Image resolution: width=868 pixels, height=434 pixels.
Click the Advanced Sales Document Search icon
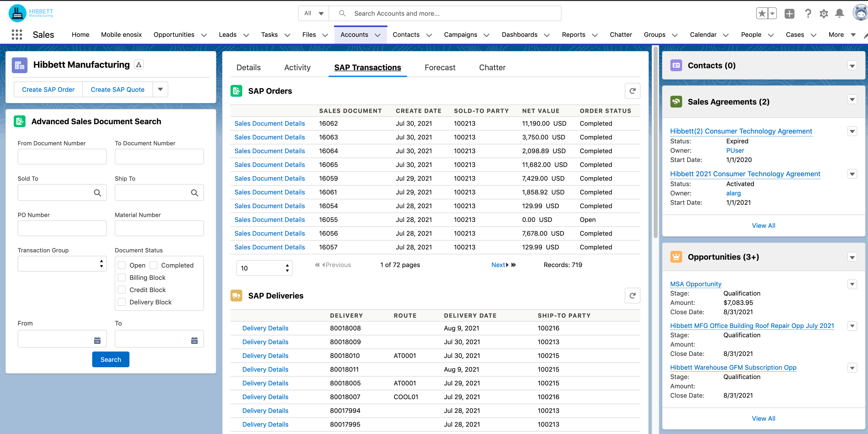20,122
